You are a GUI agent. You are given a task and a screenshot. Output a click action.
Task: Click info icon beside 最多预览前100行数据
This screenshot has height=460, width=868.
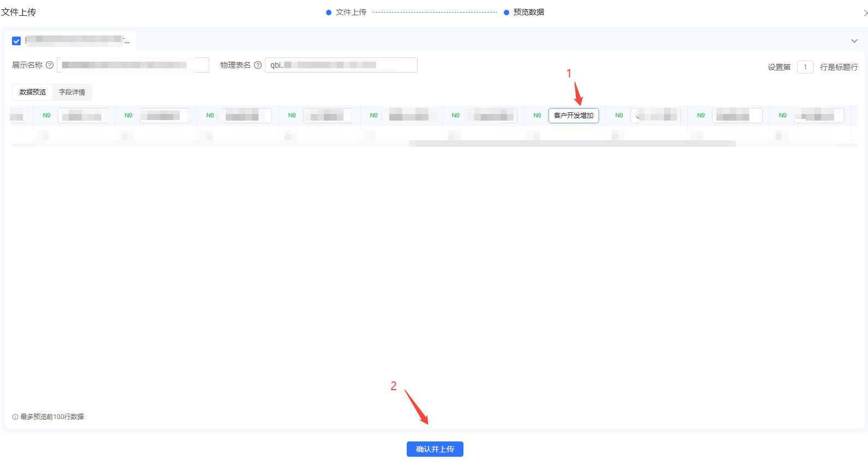pyautogui.click(x=15, y=417)
